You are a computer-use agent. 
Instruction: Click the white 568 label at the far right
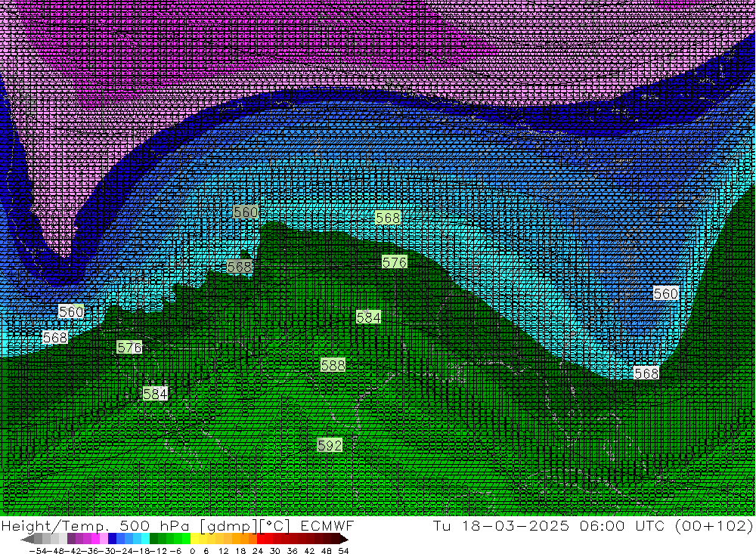(646, 373)
